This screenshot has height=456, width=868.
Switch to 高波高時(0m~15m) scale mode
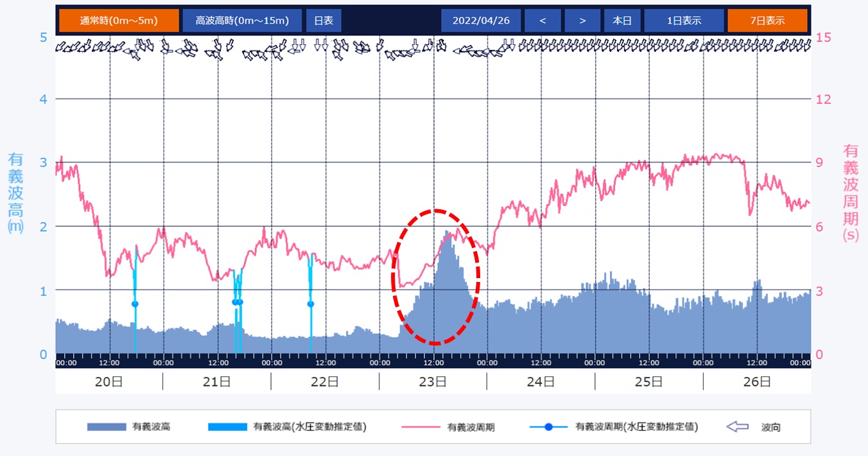[241, 20]
